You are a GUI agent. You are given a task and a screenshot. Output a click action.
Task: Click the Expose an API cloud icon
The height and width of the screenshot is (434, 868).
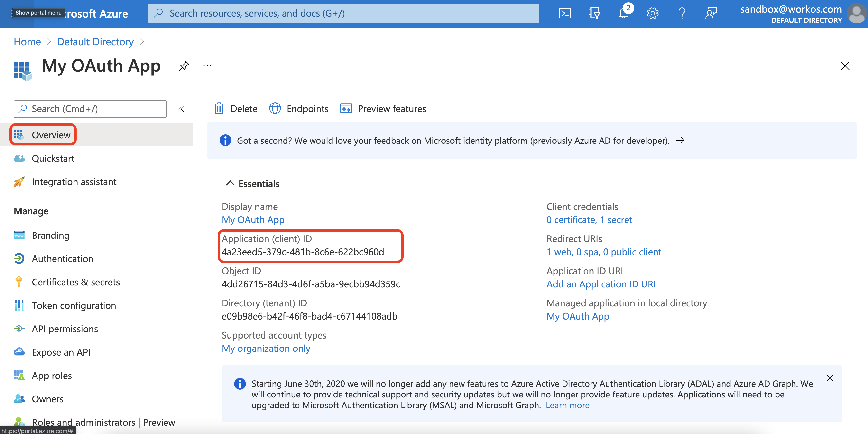coord(19,352)
